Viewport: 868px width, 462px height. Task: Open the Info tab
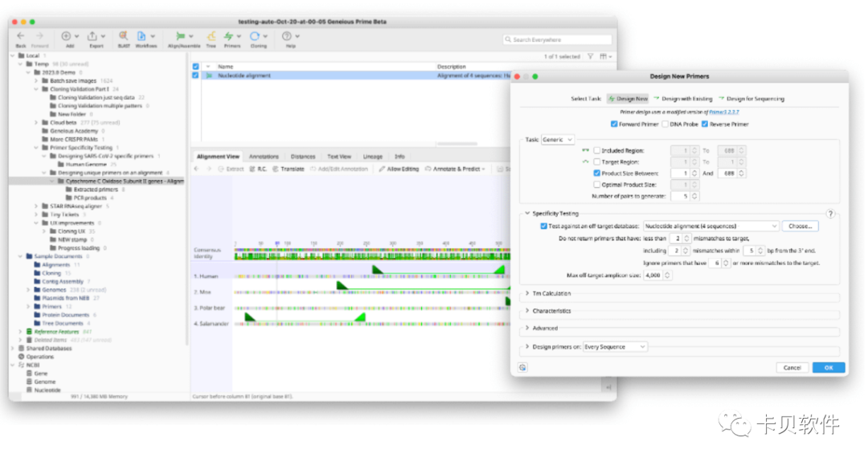399,157
